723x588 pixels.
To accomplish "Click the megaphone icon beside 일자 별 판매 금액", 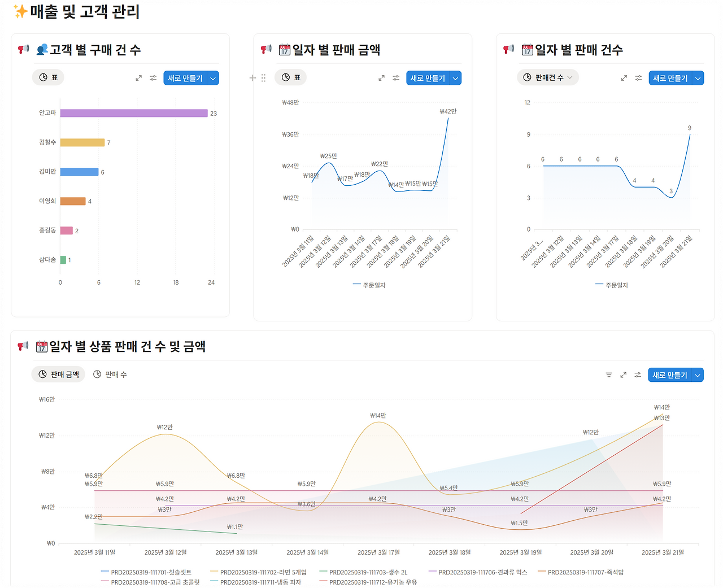I will pyautogui.click(x=266, y=50).
